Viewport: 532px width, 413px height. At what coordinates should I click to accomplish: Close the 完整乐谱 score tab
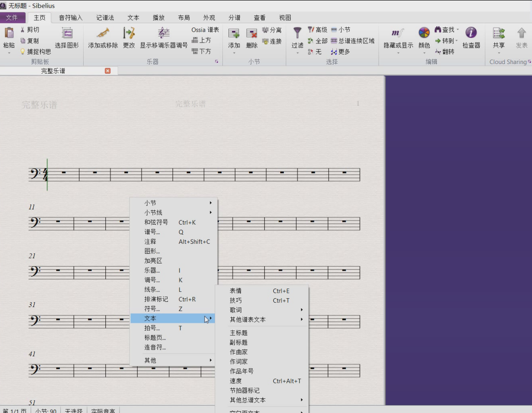[108, 71]
